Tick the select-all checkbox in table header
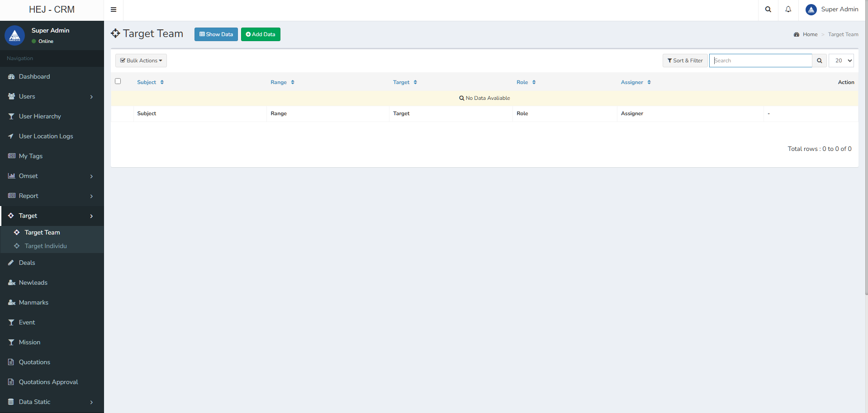This screenshot has width=868, height=413. coord(118,81)
